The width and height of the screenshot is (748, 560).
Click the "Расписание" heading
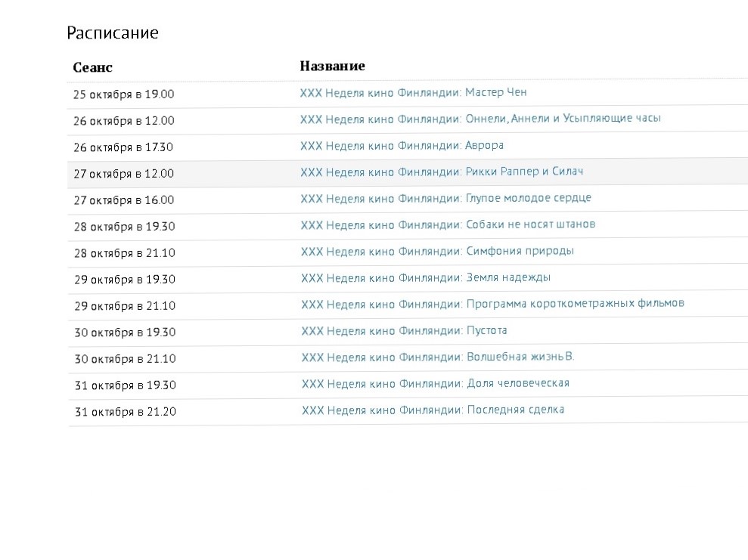tap(112, 33)
